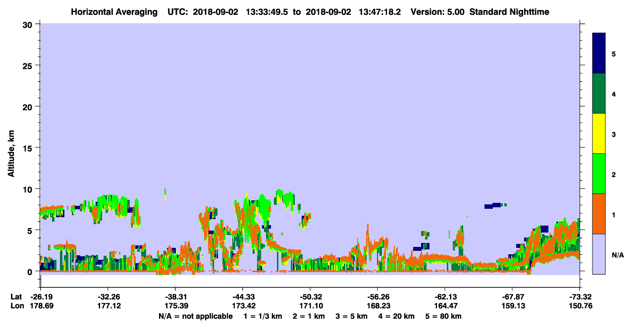Click 'Standard Nighttime' in the title
The width and height of the screenshot is (644, 330).
(x=509, y=12)
